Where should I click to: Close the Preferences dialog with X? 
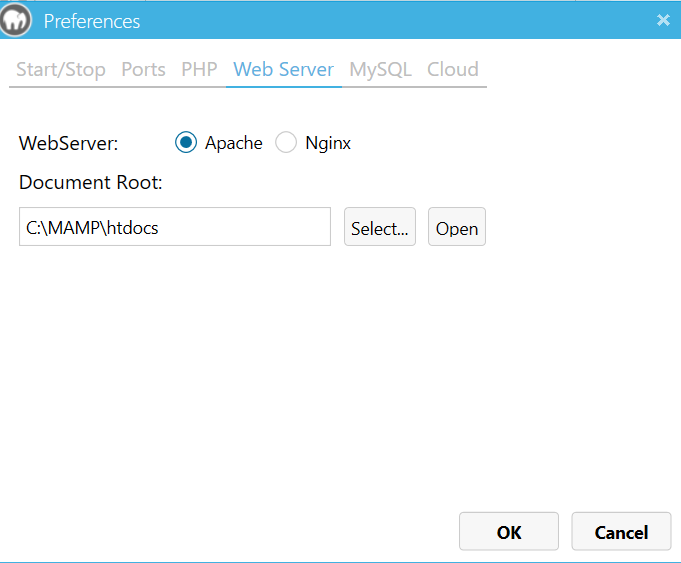pos(663,20)
